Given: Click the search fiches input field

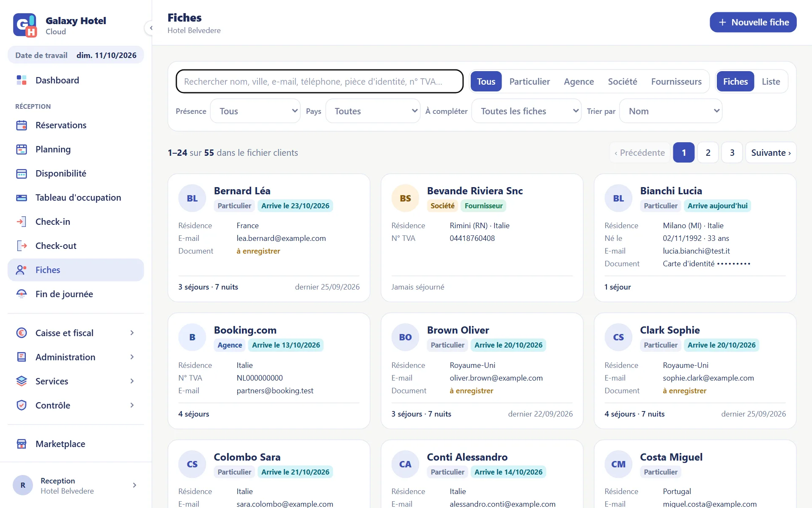Looking at the screenshot, I should 320,81.
